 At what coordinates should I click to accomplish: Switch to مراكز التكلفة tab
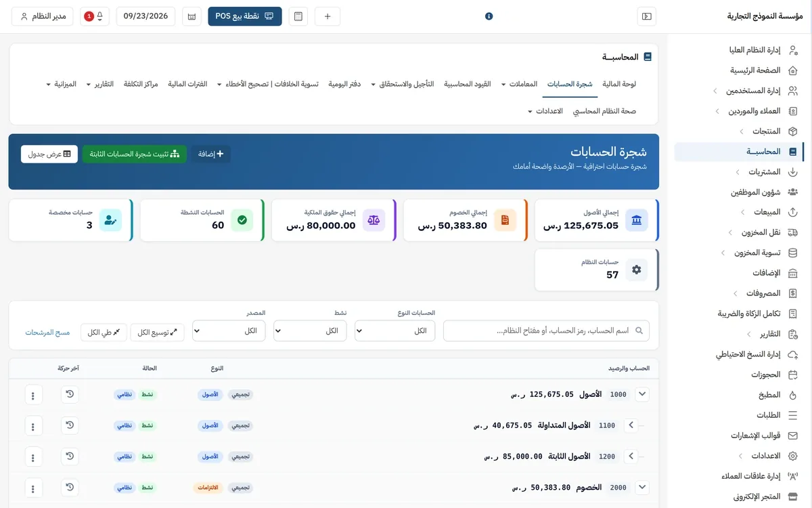point(141,84)
